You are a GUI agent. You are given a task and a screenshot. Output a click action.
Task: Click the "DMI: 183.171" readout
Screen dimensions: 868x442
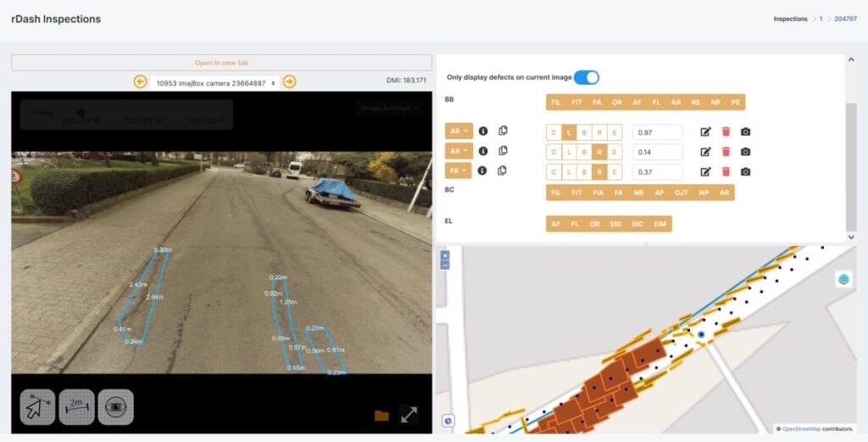click(406, 81)
